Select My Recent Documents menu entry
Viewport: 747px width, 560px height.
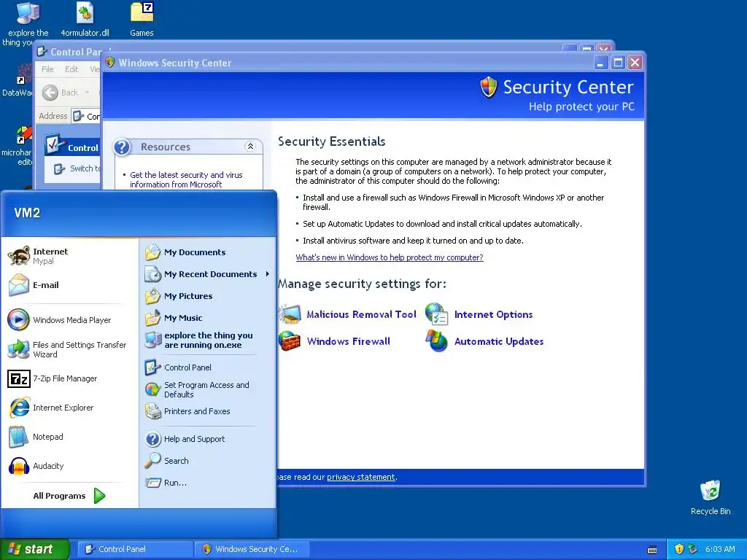pos(208,274)
